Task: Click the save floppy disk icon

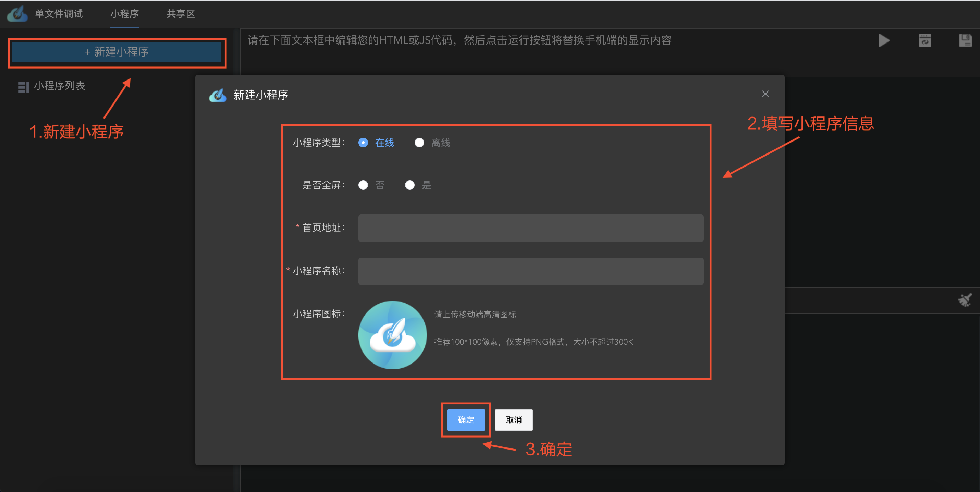Action: pyautogui.click(x=965, y=40)
